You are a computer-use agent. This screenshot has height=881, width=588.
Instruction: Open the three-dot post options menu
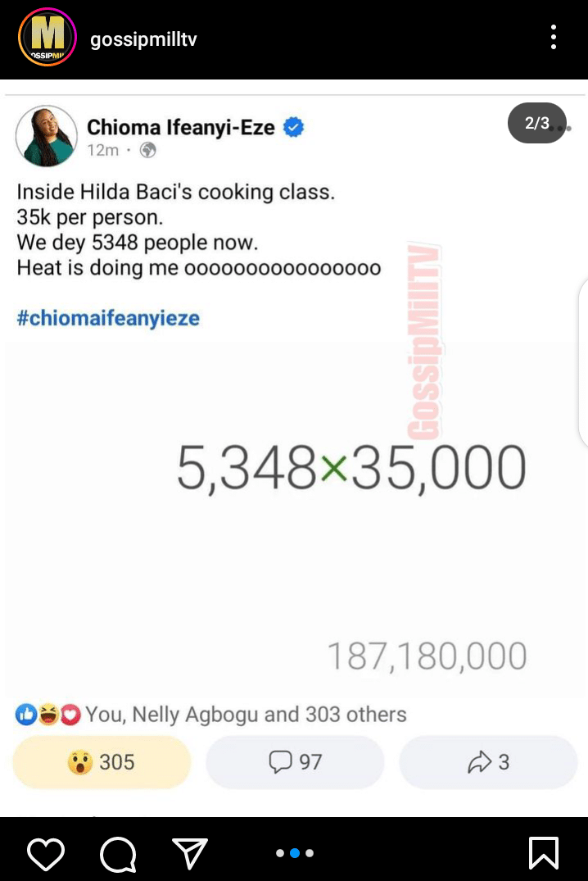pyautogui.click(x=553, y=37)
